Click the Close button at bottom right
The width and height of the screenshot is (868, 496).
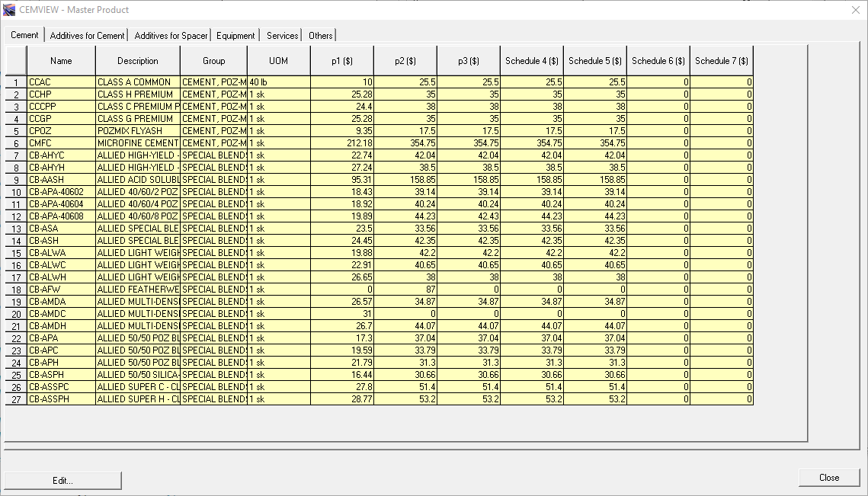[828, 478]
